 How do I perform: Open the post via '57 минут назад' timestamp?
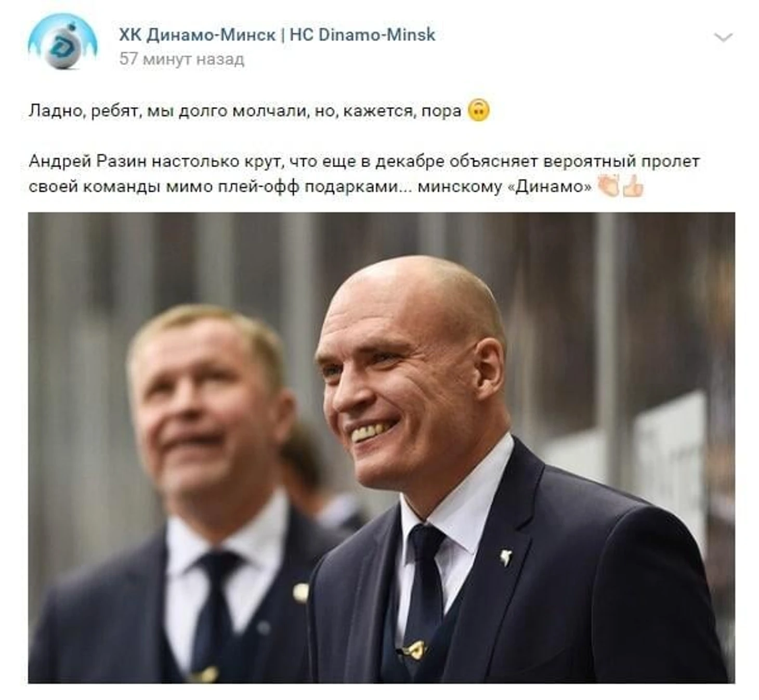click(181, 59)
